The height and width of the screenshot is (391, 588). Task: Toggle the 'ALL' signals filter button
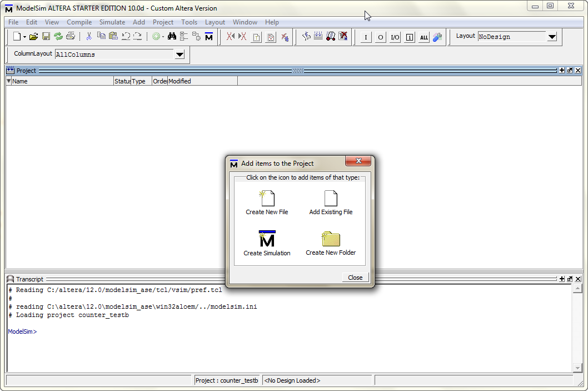tap(424, 37)
